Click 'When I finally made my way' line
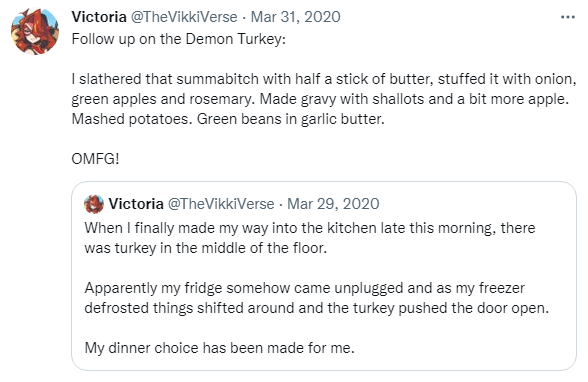 click(310, 228)
